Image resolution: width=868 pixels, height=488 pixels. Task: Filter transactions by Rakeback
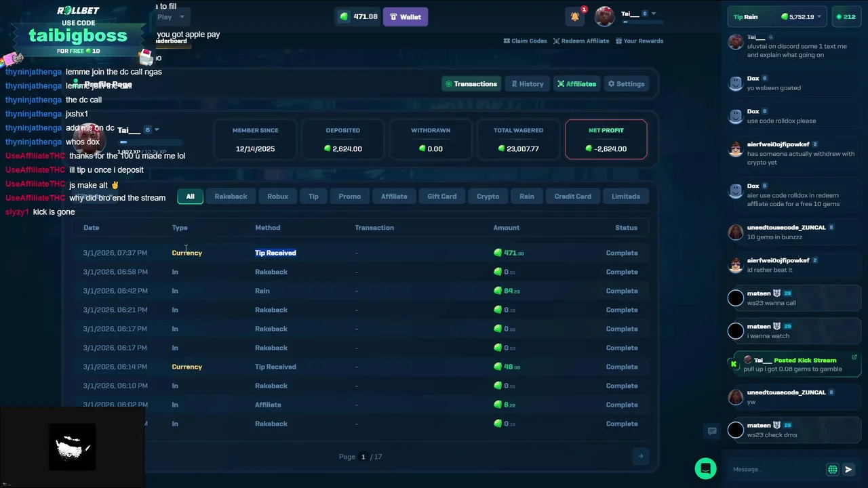tap(231, 197)
